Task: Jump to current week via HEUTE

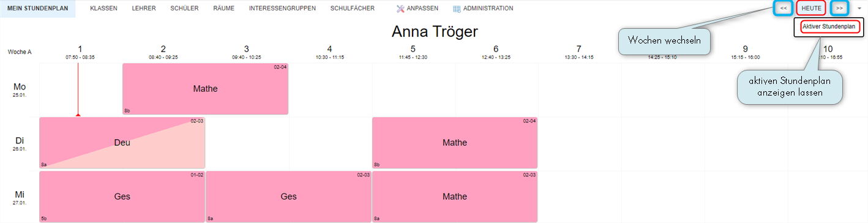Action: pyautogui.click(x=811, y=8)
